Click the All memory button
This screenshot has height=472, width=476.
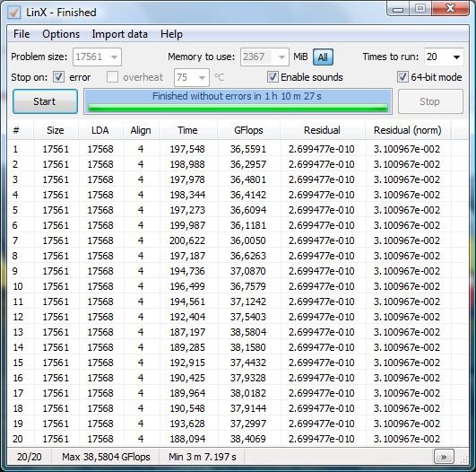tap(323, 57)
